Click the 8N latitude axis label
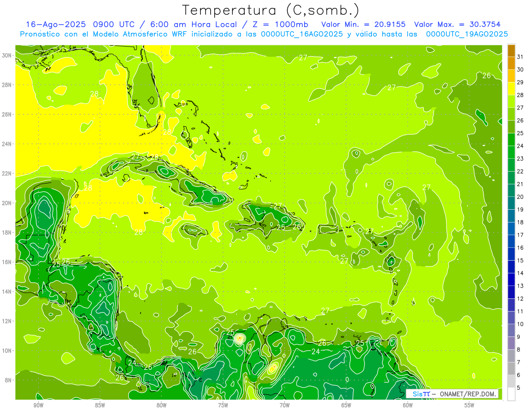The height and width of the screenshot is (411, 532). (x=9, y=380)
